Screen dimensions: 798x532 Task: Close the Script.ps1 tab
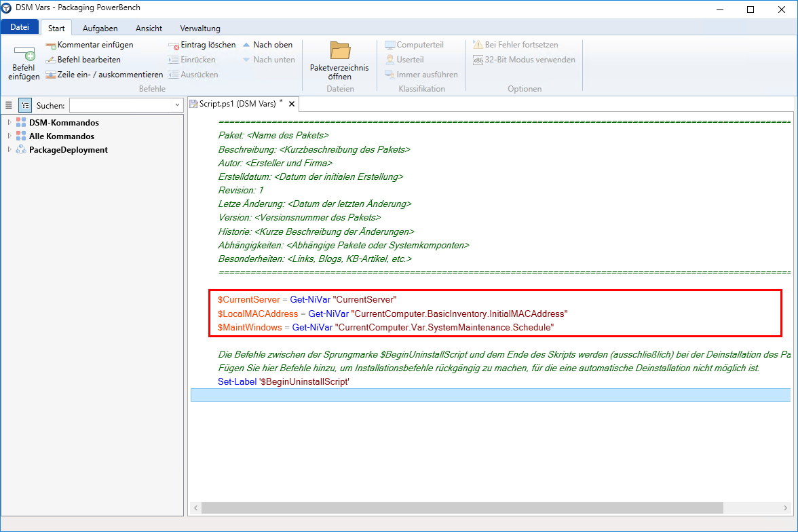point(292,104)
